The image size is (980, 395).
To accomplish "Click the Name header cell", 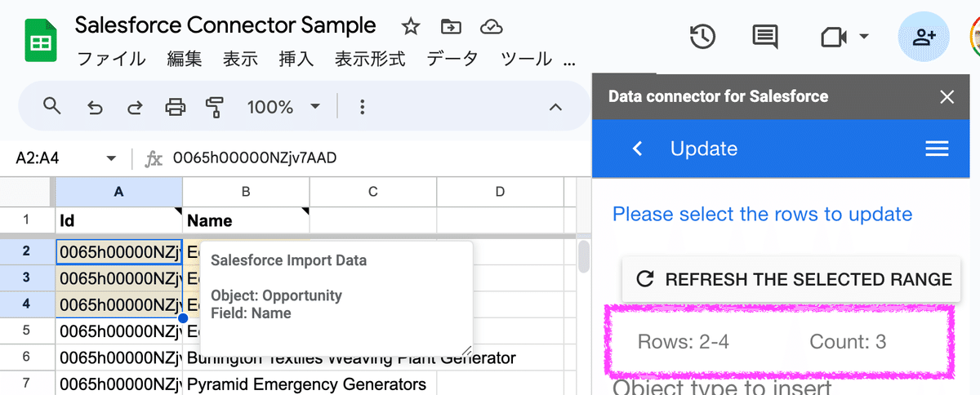I will pyautogui.click(x=246, y=220).
